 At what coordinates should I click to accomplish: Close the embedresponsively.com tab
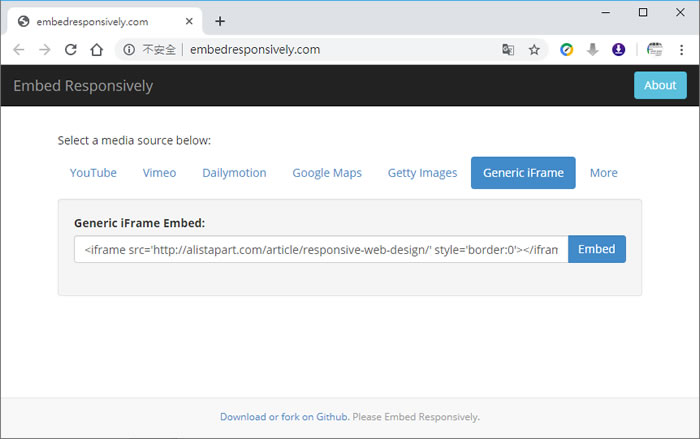pyautogui.click(x=189, y=21)
